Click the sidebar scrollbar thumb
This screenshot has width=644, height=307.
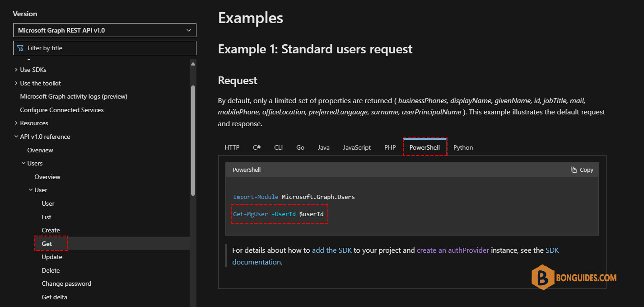(x=193, y=140)
